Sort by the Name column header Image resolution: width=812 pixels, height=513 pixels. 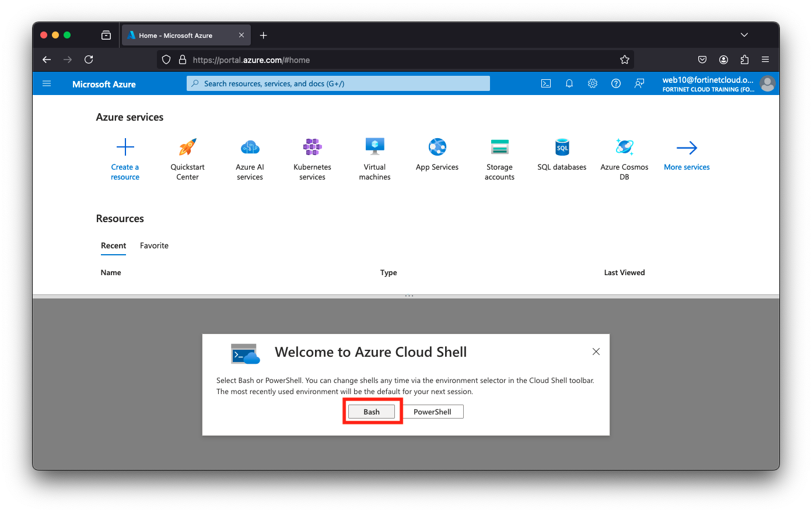[111, 273]
